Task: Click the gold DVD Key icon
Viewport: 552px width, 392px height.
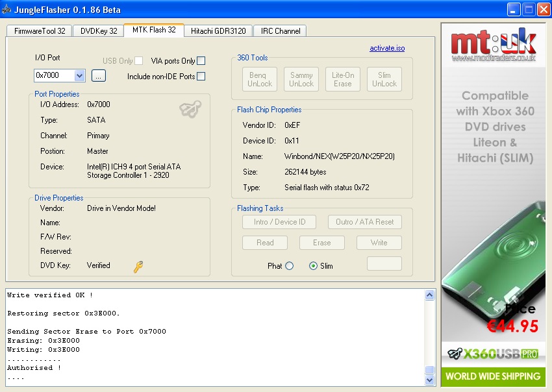Action: click(x=138, y=266)
